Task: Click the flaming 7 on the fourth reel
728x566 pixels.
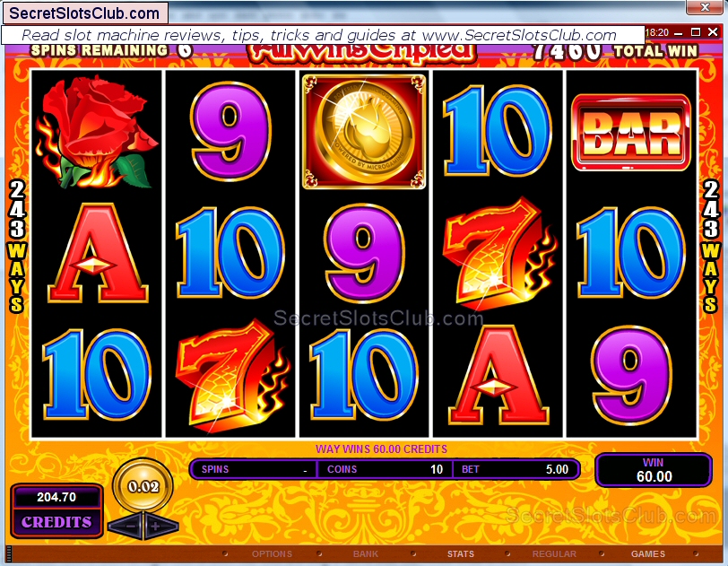Action: (499, 254)
